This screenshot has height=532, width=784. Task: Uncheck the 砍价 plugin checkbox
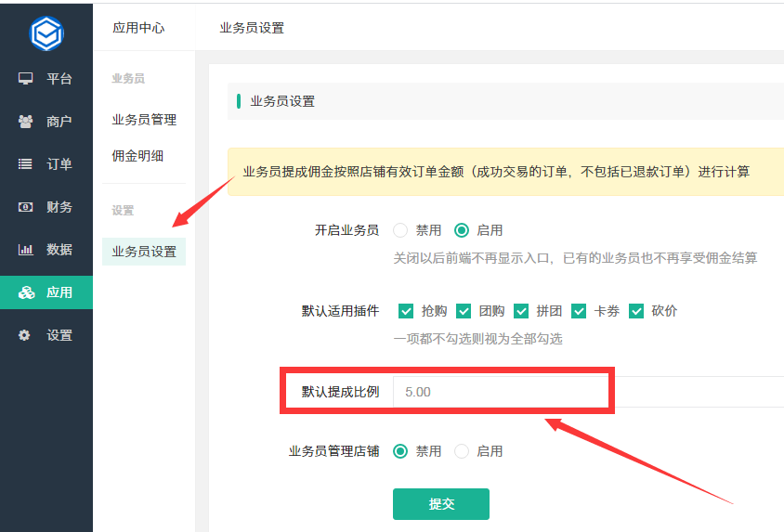636,311
